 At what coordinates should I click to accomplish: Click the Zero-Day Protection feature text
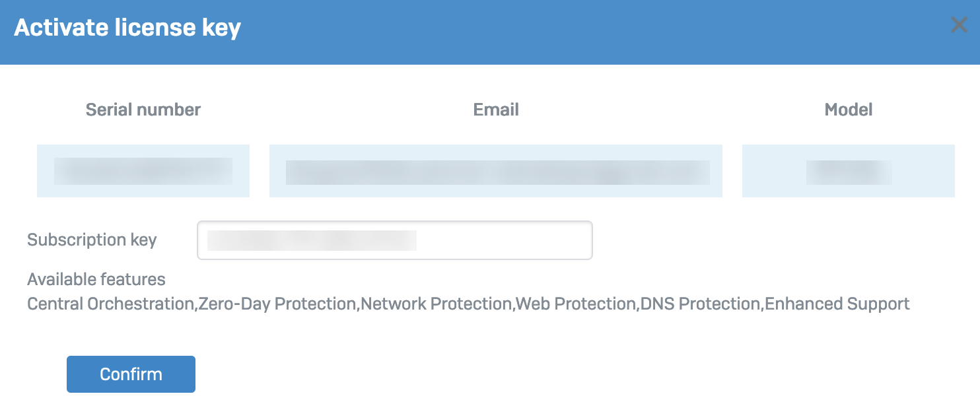click(277, 304)
